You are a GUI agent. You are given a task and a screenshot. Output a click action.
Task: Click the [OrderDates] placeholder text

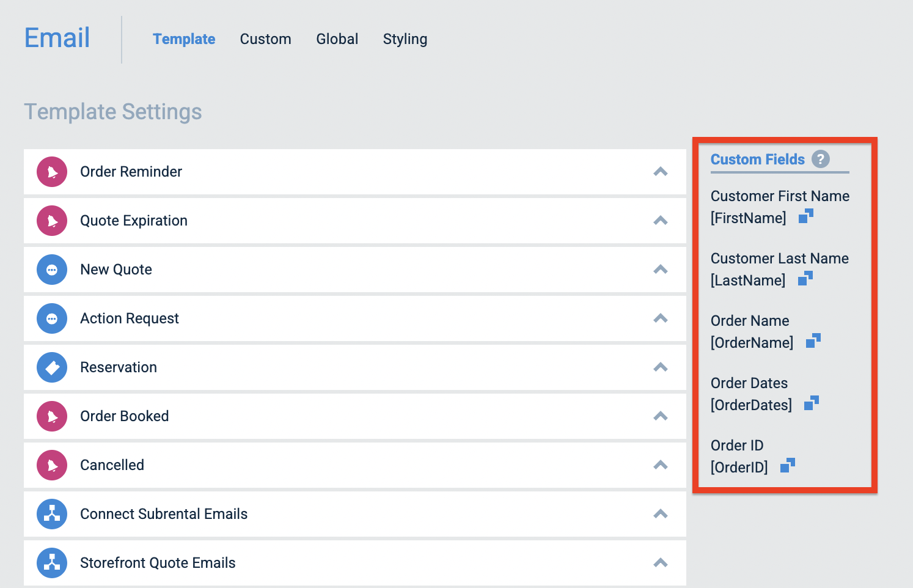tap(752, 405)
